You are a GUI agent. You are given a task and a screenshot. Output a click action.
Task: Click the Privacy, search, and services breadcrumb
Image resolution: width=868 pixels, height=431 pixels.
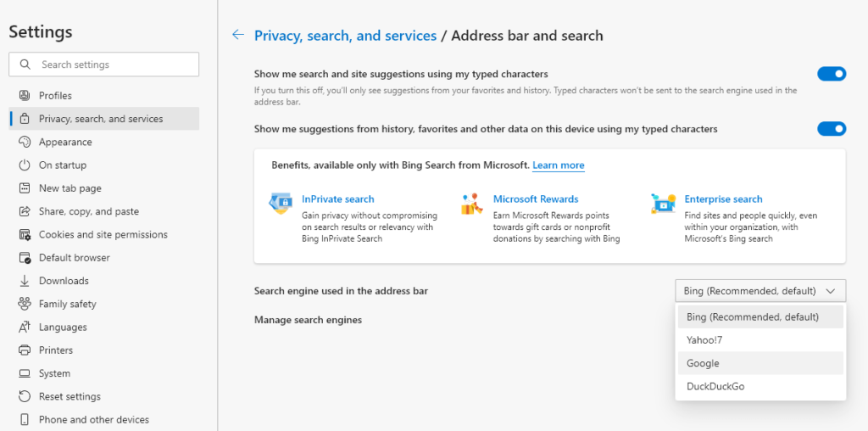tap(345, 36)
